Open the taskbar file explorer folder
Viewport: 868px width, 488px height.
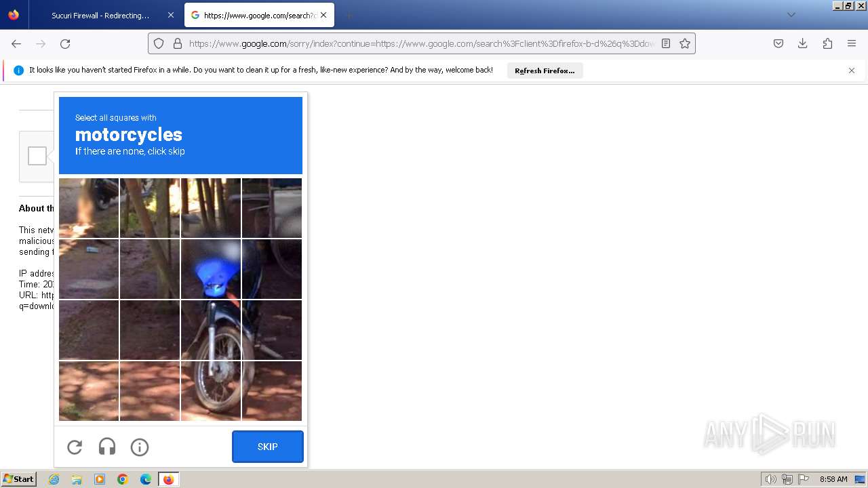pyautogui.click(x=77, y=479)
